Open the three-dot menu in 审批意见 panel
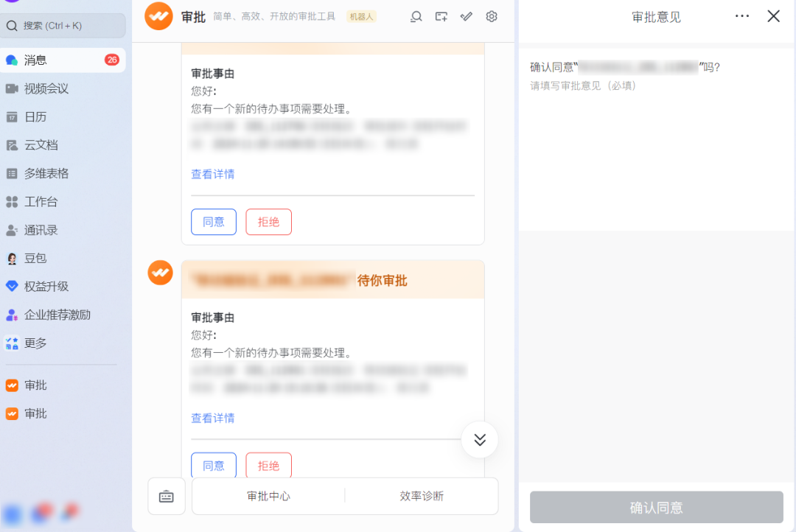The image size is (796, 532). coord(742,16)
